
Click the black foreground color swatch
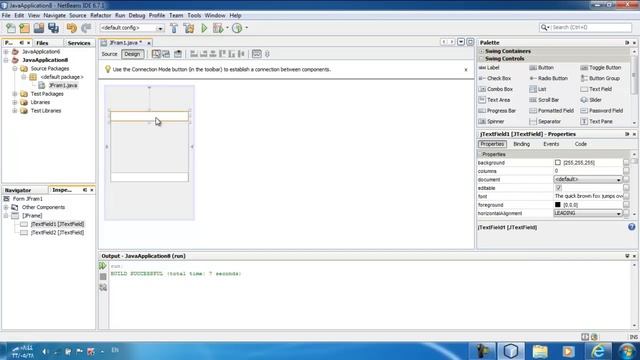coord(558,204)
